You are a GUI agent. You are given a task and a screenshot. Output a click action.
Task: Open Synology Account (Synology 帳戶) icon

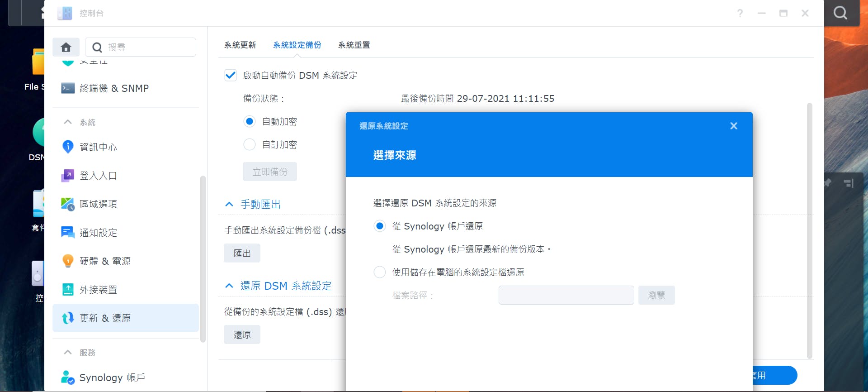tap(68, 377)
